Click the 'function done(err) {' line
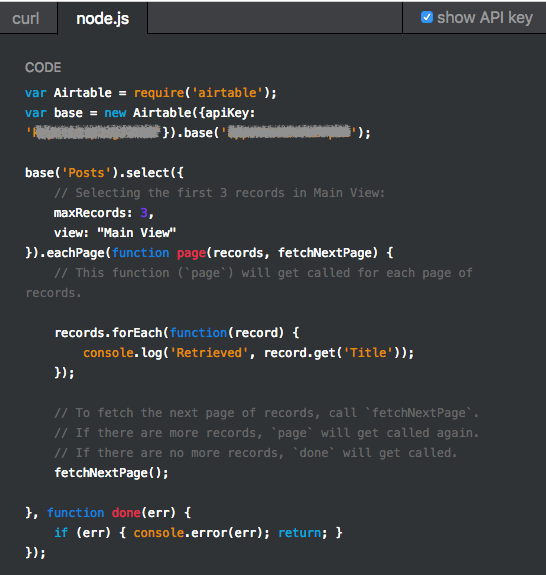The height and width of the screenshot is (575, 546). point(108,513)
